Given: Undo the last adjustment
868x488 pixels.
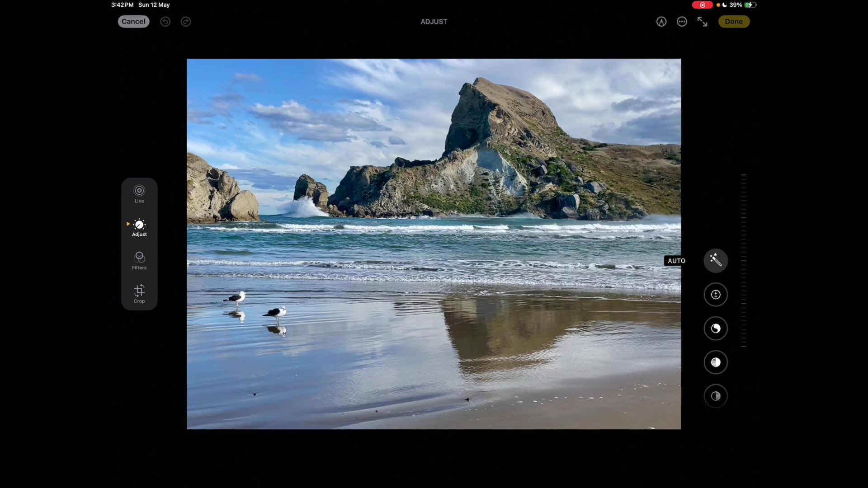Looking at the screenshot, I should pyautogui.click(x=165, y=21).
